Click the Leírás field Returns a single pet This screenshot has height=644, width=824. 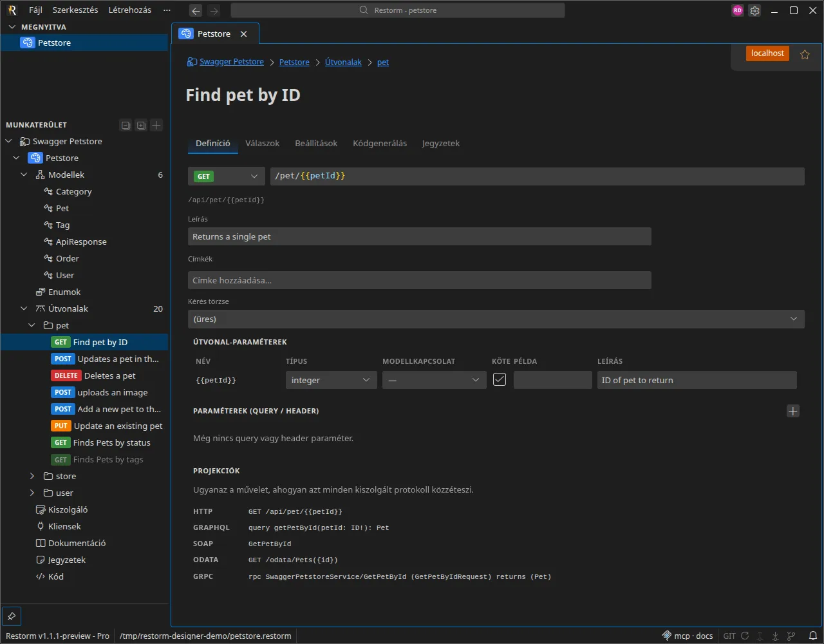(420, 236)
